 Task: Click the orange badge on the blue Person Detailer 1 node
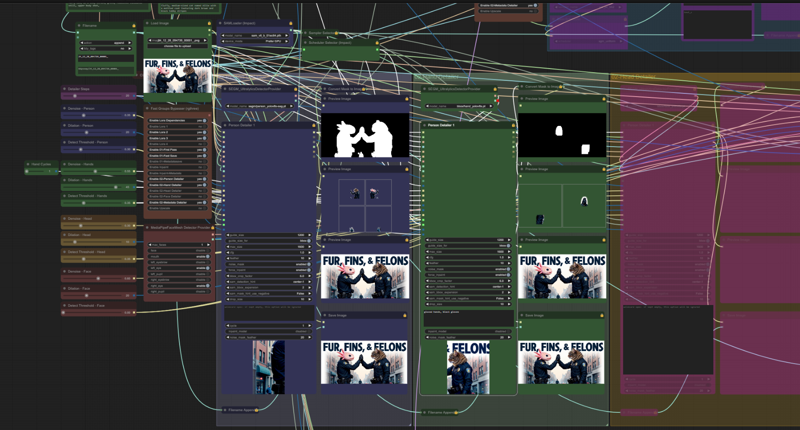[x=314, y=125]
